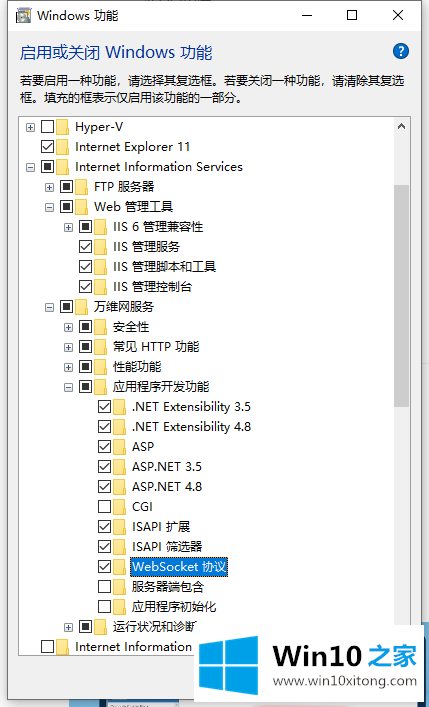The height and width of the screenshot is (707, 429).
Task: Click the folder icon beside Internet Explorer 11
Action: coord(62,147)
